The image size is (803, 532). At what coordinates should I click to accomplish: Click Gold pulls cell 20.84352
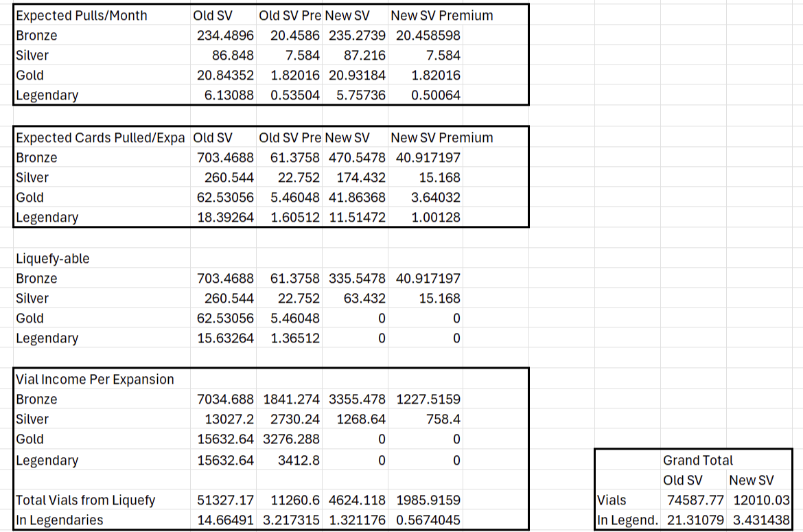coord(223,76)
